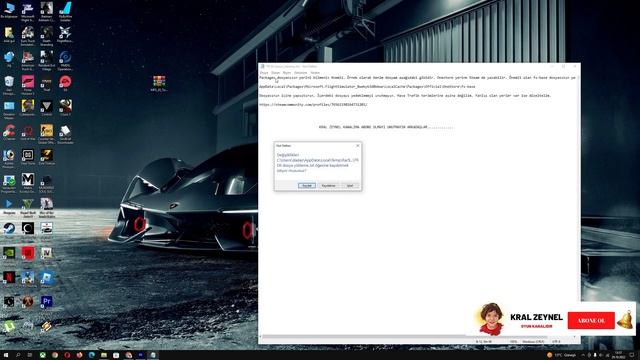The width and height of the screenshot is (640, 360).
Task: Open uTorrent desktop shortcut
Action: [x=9, y=327]
